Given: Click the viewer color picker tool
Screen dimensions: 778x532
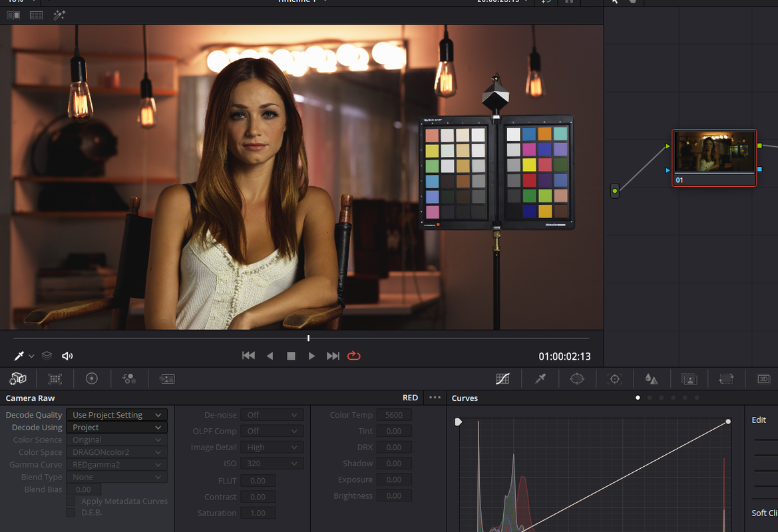Looking at the screenshot, I should tap(19, 356).
